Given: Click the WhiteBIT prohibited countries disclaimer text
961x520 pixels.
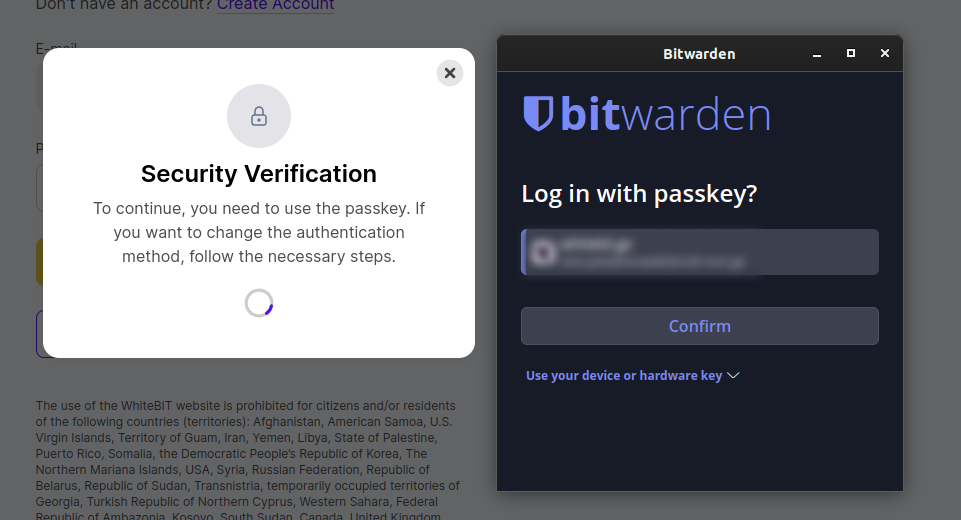Looking at the screenshot, I should click(x=248, y=460).
